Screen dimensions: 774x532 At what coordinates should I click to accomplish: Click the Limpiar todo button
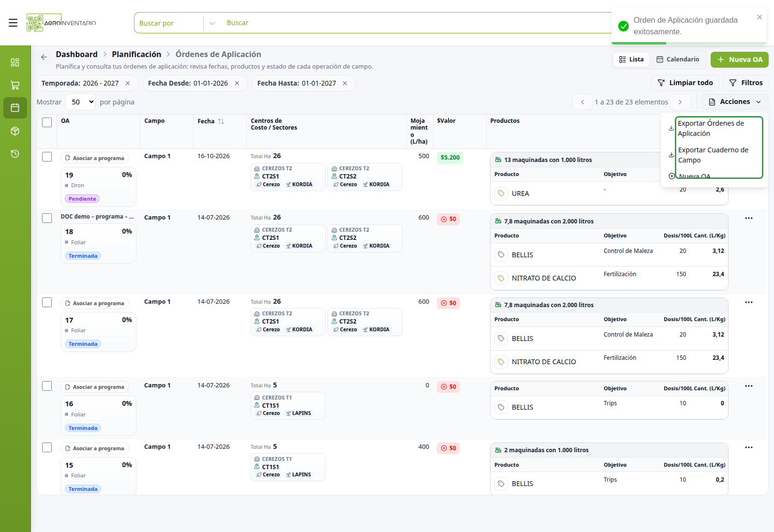pyautogui.click(x=685, y=83)
